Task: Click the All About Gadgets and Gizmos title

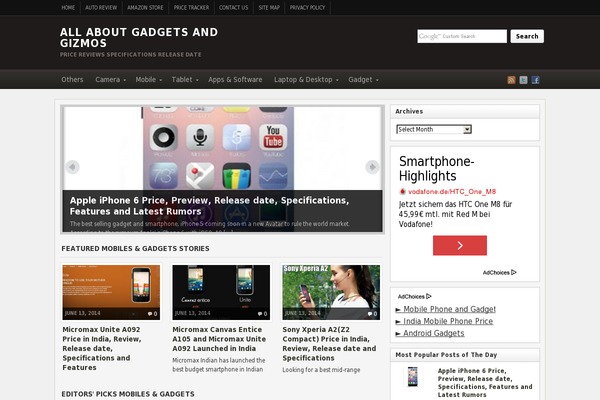Action: tap(139, 38)
